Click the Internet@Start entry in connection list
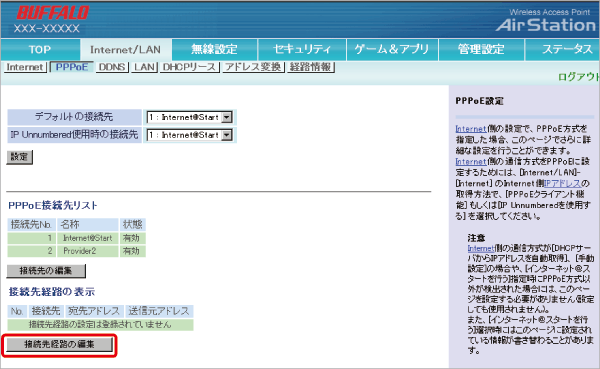Image resolution: width=600 pixels, height=369 pixels. pyautogui.click(x=88, y=238)
